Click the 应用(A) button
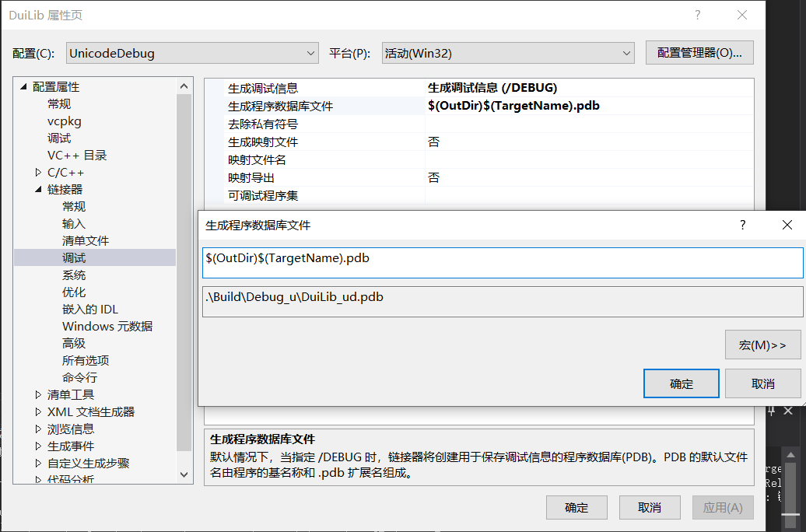 [x=723, y=507]
